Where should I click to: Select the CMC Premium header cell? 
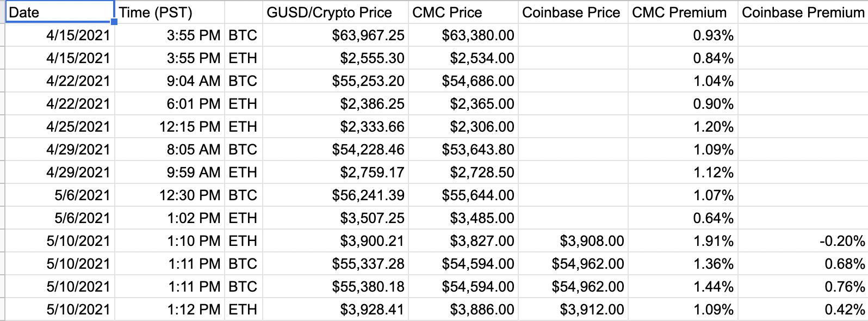pos(683,13)
